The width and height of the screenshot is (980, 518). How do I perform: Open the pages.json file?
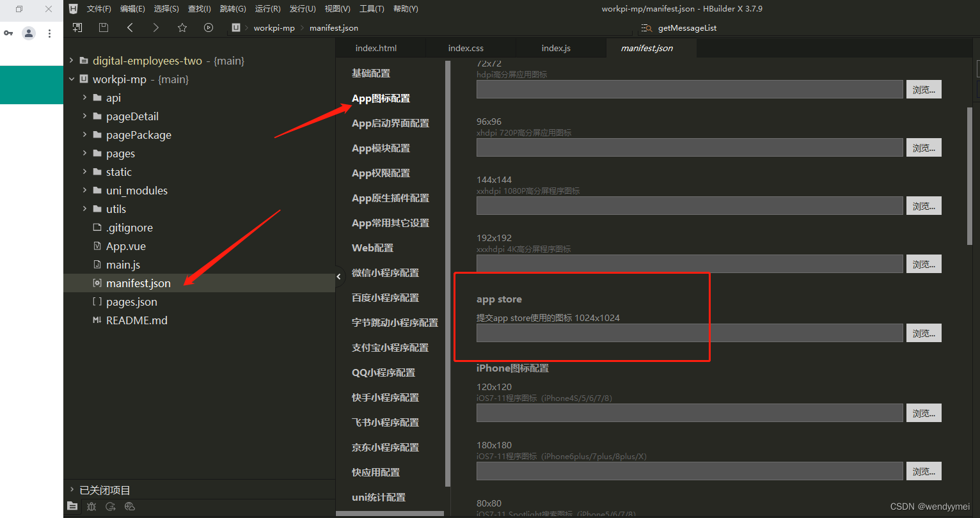click(132, 302)
